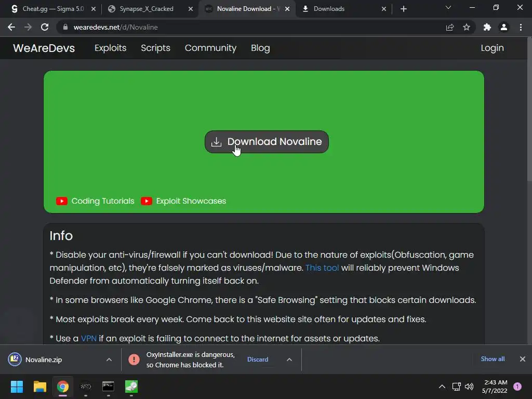Open the clock showing 2:43 AM
Image resolution: width=532 pixels, height=399 pixels.
[495, 387]
